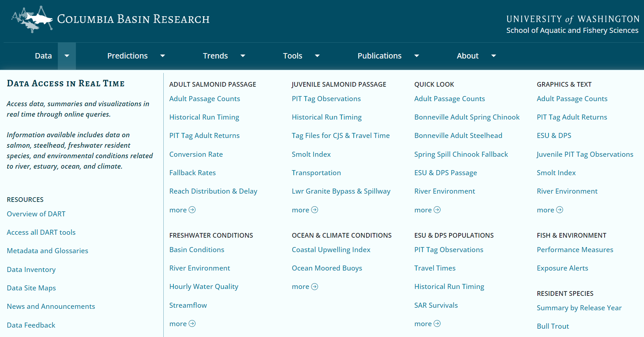Open Basin Conditions link
This screenshot has height=337, width=644.
(197, 250)
